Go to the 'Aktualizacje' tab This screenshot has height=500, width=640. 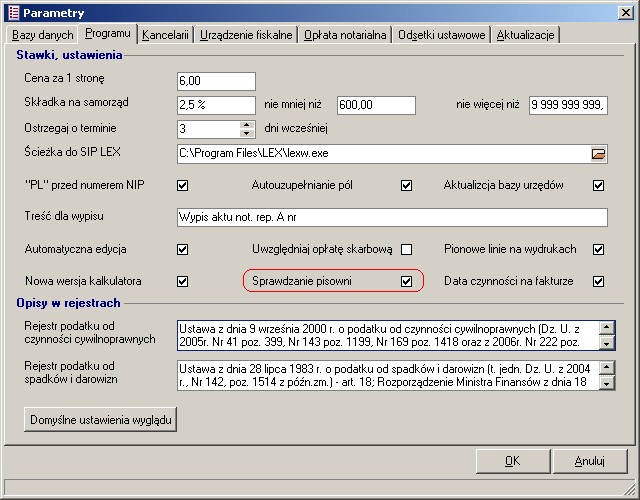click(526, 35)
